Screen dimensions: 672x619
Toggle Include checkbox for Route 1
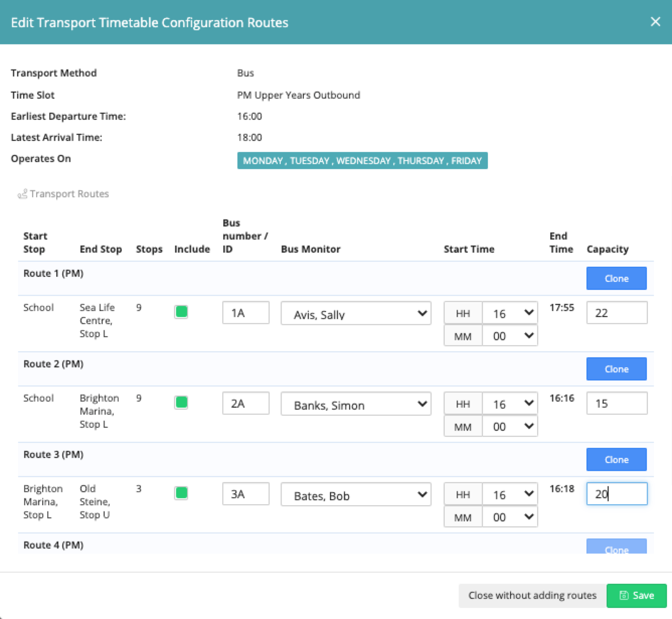181,312
